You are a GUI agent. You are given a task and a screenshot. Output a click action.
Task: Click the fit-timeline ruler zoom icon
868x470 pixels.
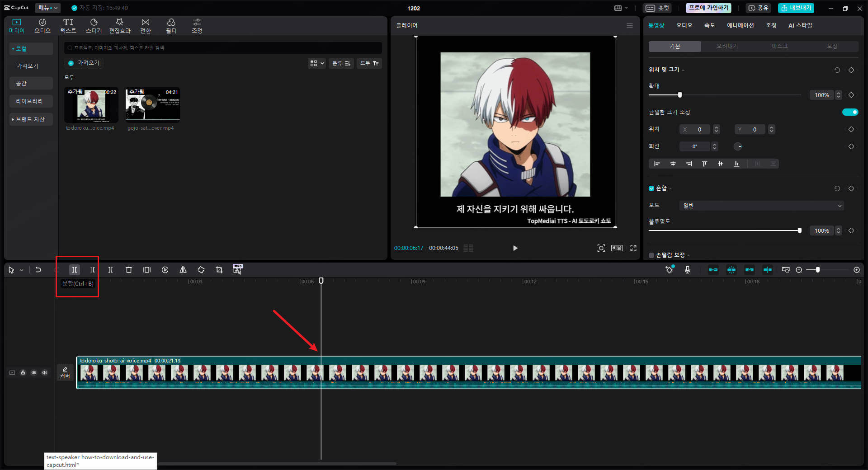[x=786, y=270]
